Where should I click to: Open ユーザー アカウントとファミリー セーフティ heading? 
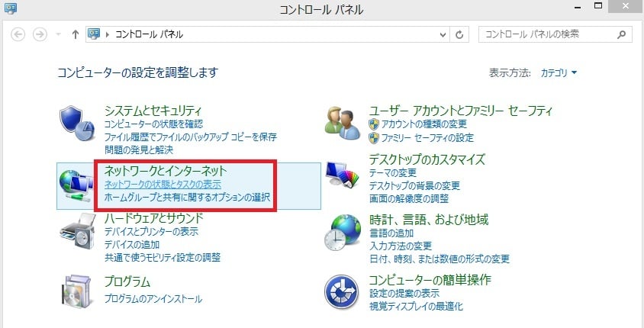tap(461, 111)
